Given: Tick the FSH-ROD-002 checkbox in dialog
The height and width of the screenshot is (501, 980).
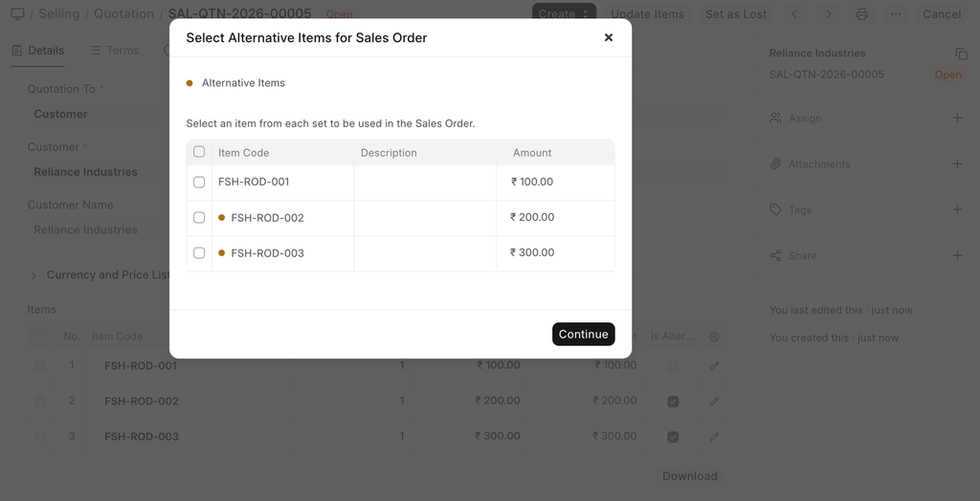Looking at the screenshot, I should 199,218.
